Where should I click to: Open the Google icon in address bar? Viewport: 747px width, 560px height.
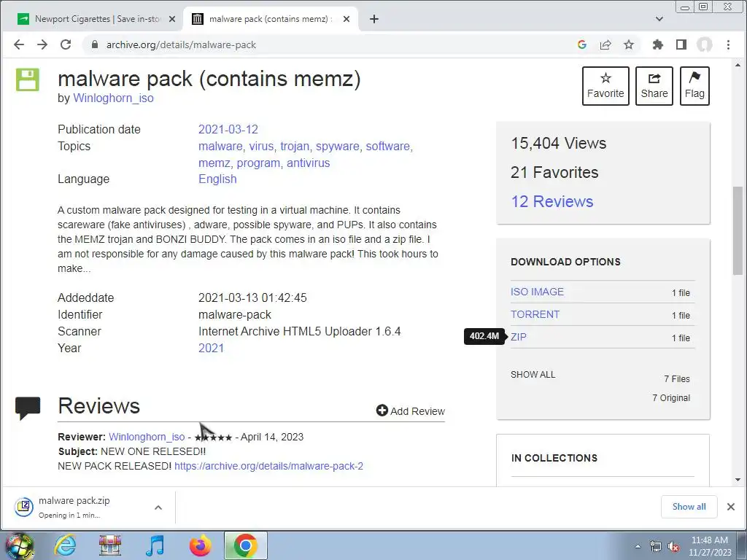click(581, 44)
